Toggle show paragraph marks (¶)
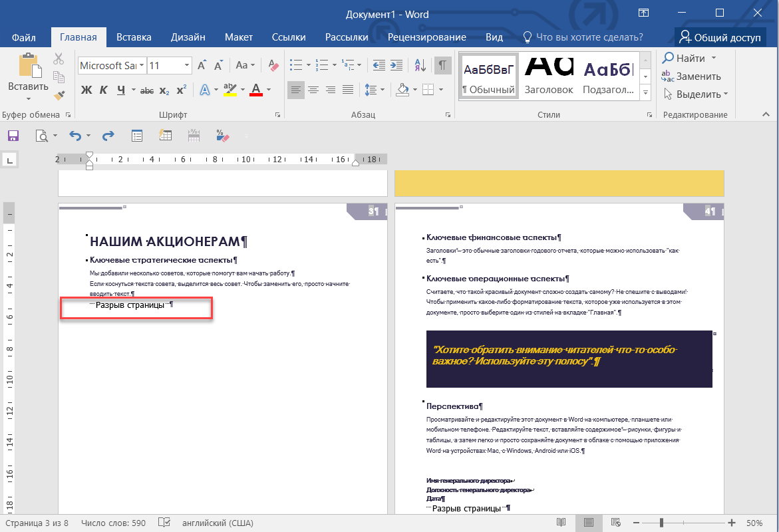 point(442,65)
